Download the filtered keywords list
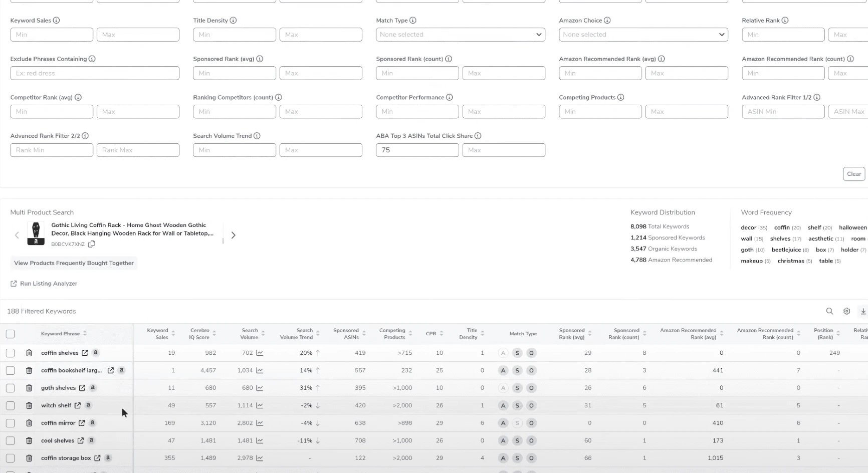 (x=863, y=311)
